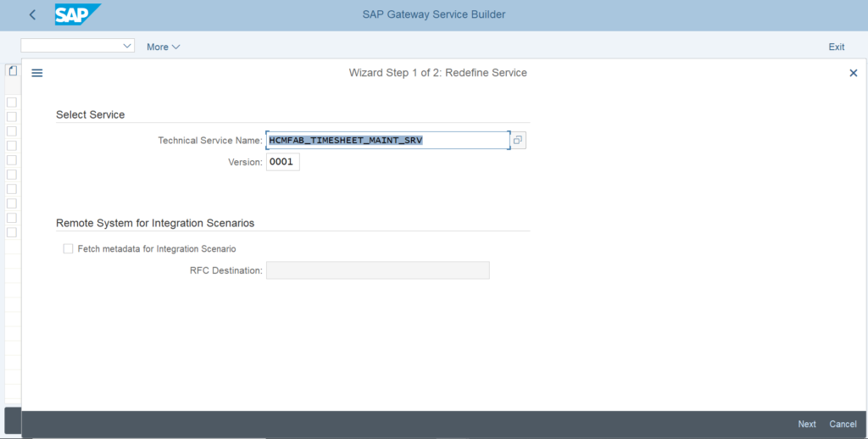The image size is (868, 439).
Task: Click the document icon behind the wizard
Action: [13, 71]
